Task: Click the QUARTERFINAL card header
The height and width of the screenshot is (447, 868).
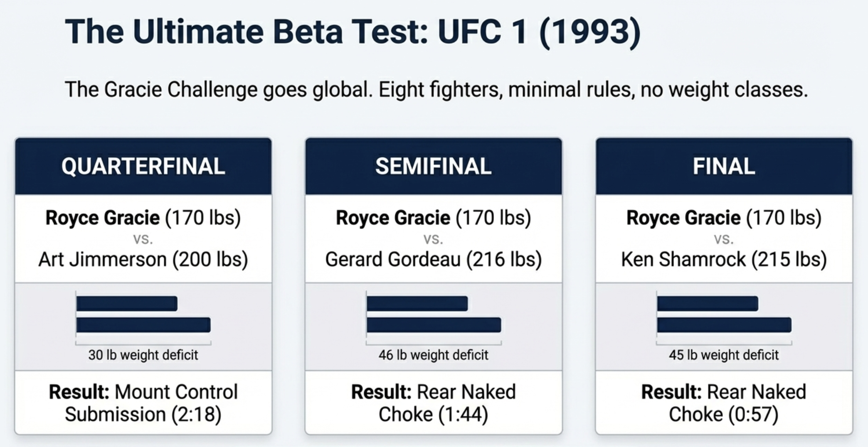Action: point(143,166)
